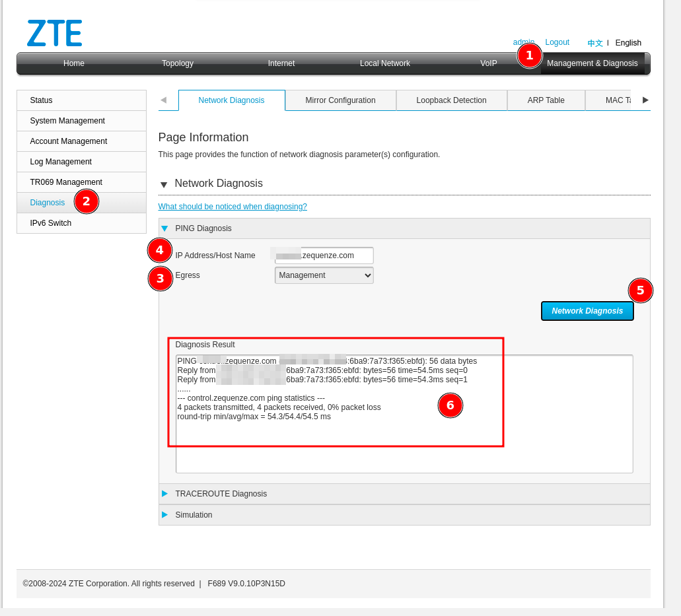Go to Local Network menu
Screen dimensions: 681x616
(384, 63)
